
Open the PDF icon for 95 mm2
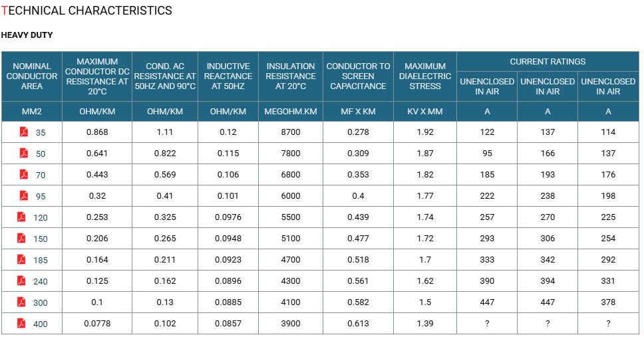pos(24,196)
